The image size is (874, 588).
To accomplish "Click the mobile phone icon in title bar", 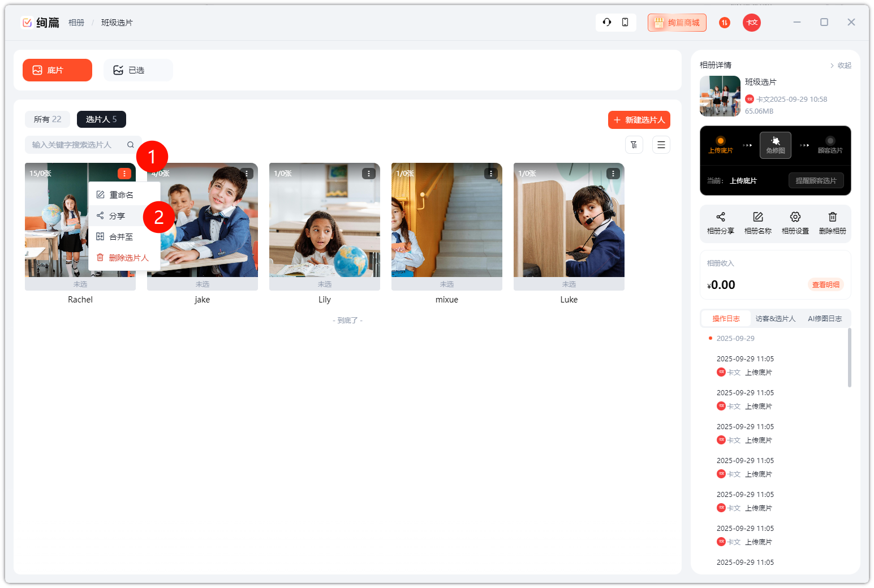I will (x=625, y=22).
